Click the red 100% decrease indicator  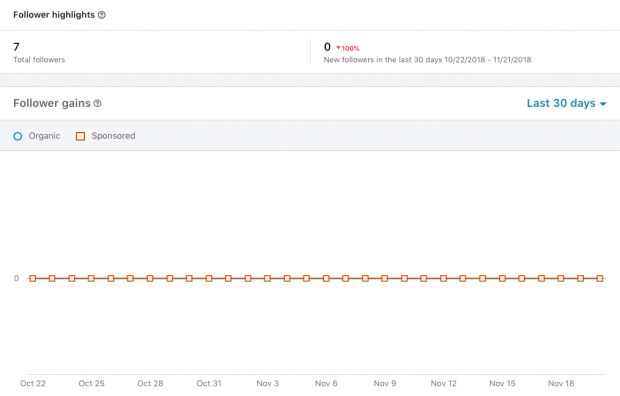(x=348, y=48)
